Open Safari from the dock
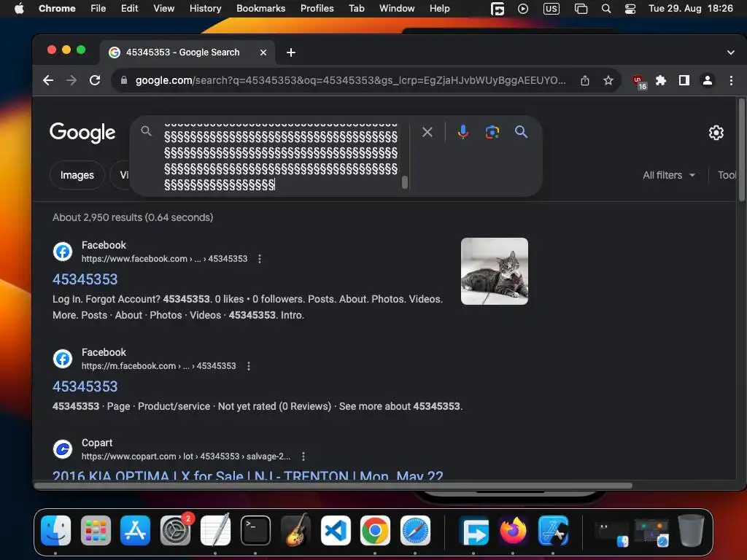Screen dimensions: 747x560 point(415,530)
